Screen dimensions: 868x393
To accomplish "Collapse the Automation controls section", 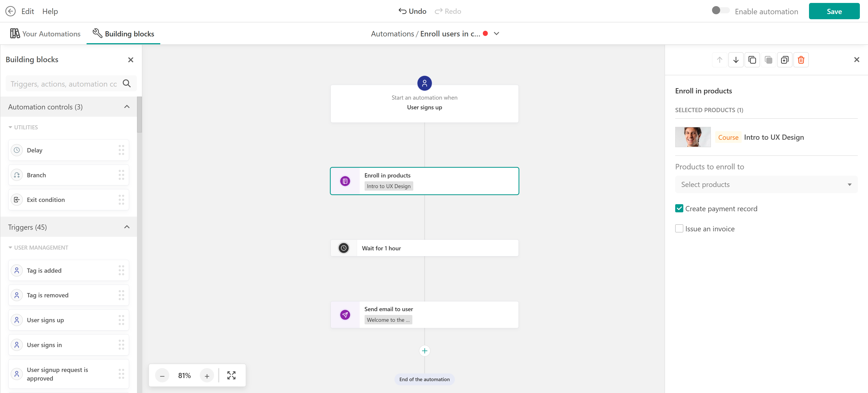I will (127, 107).
